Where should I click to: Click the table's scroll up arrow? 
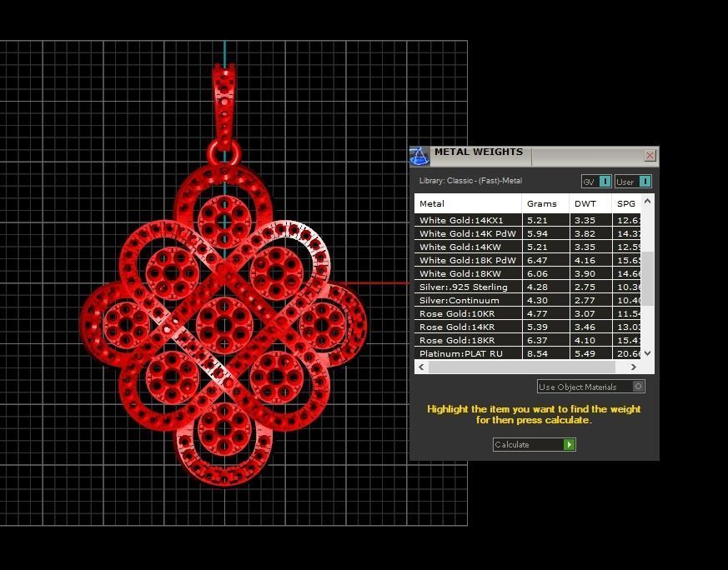pos(648,202)
